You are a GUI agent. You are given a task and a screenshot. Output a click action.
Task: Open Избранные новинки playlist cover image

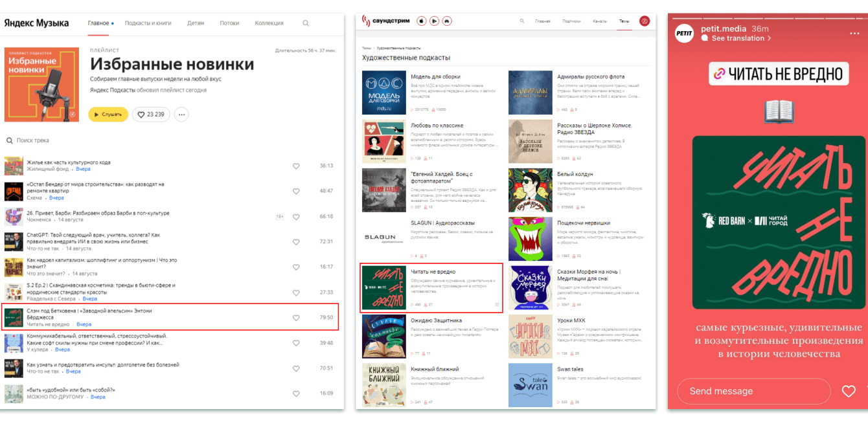[x=41, y=85]
